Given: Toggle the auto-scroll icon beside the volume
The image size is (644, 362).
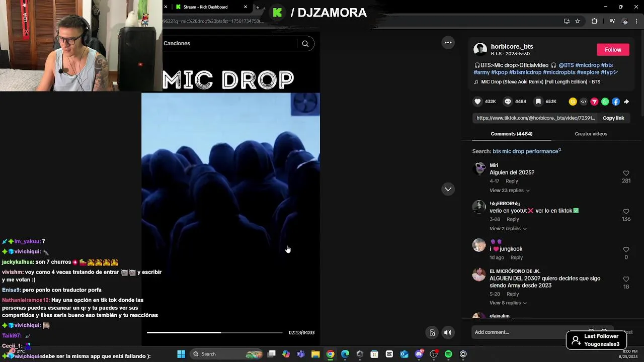Looking at the screenshot, I should pos(432,332).
